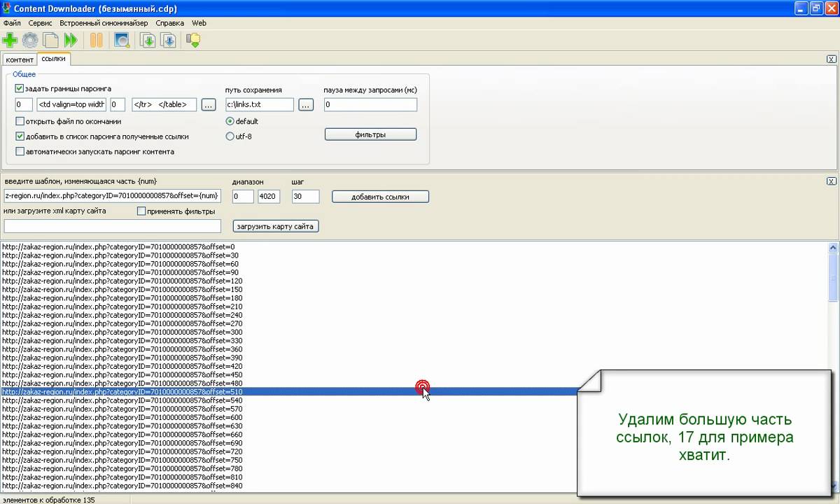The height and width of the screenshot is (504, 840).
Task: Open settings via the gear icon
Action: [30, 41]
